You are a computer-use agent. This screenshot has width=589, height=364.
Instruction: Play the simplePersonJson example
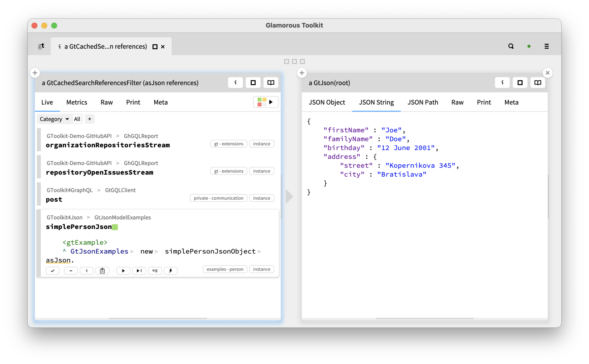point(123,271)
